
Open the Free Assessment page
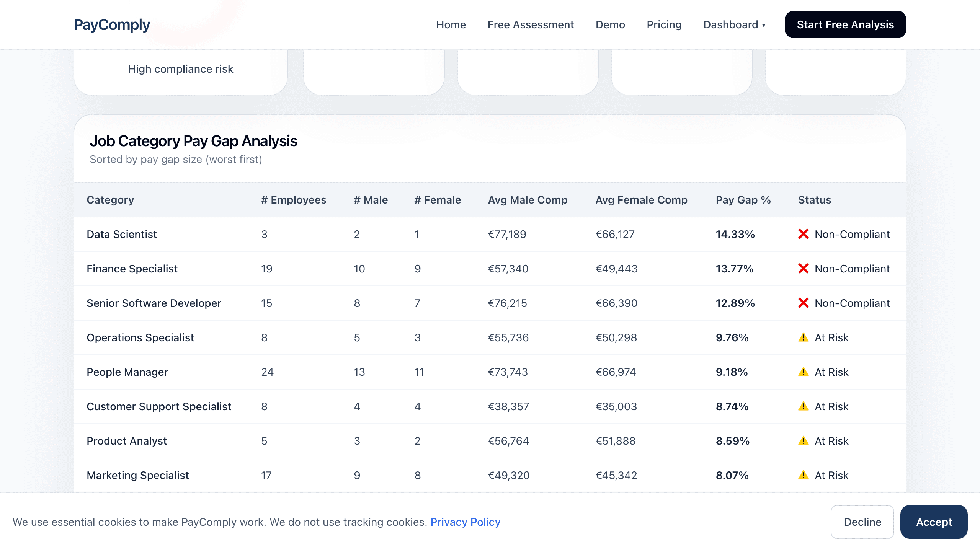pyautogui.click(x=531, y=24)
